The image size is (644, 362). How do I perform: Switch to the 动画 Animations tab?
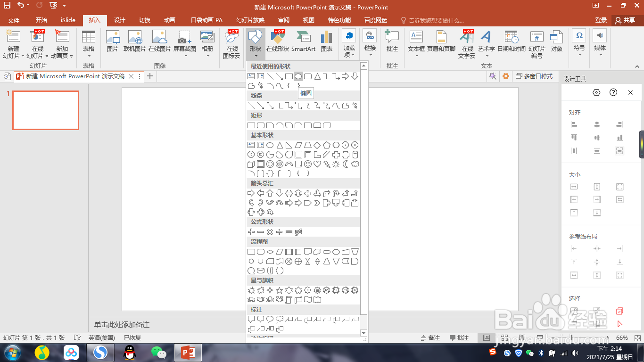[170, 20]
